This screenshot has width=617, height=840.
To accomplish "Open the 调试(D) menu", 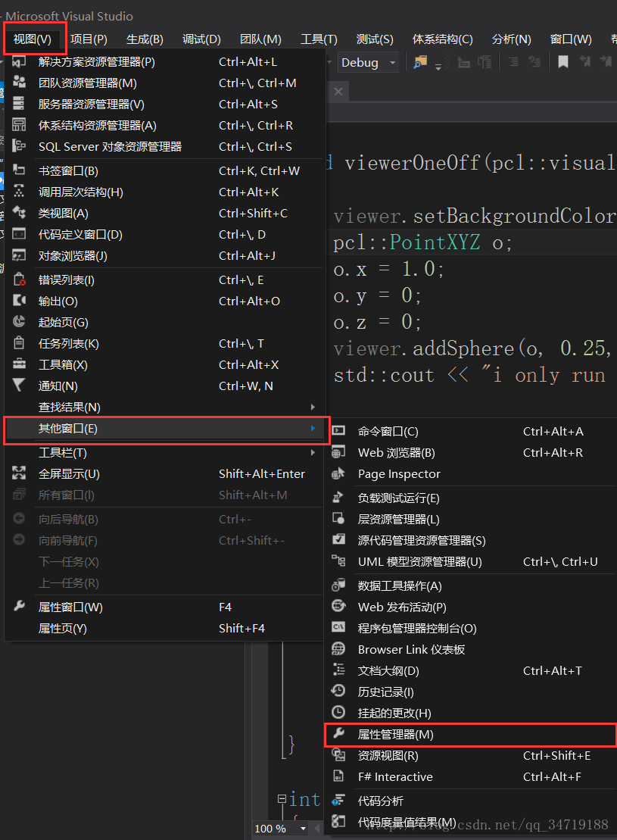I will [x=201, y=39].
